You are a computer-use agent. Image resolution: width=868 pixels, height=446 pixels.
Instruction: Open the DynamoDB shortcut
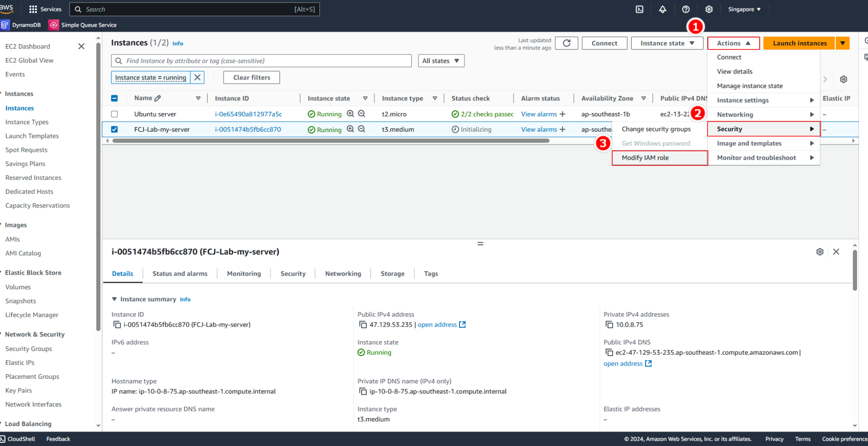pos(21,25)
